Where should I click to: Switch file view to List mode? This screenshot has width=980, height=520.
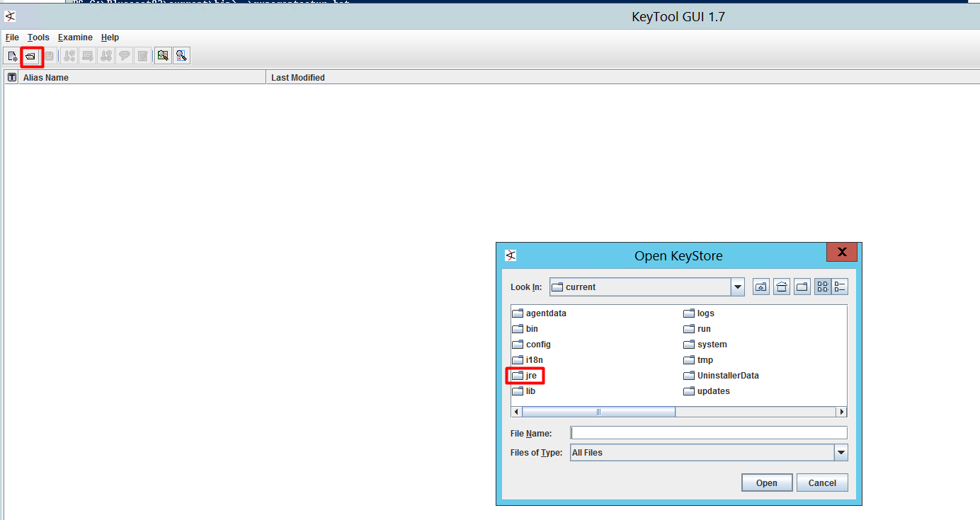coord(824,286)
